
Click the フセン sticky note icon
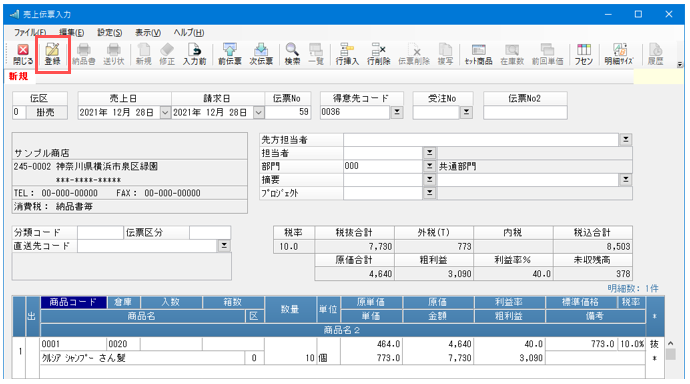(584, 55)
